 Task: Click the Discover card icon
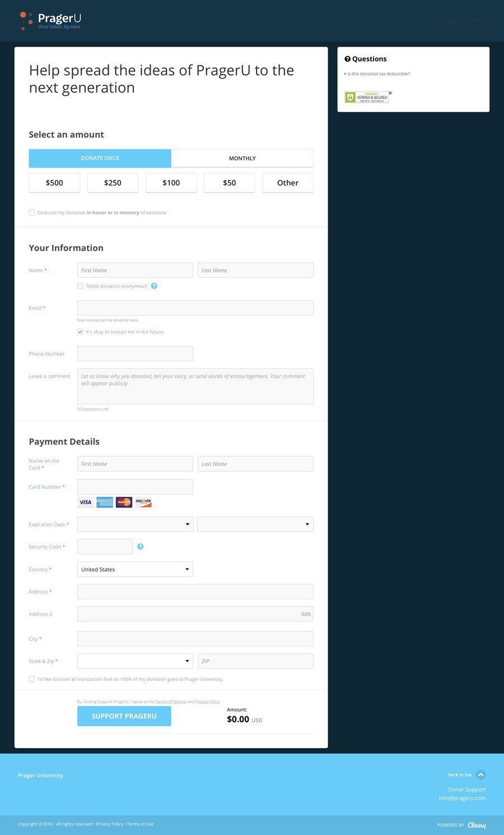(143, 502)
